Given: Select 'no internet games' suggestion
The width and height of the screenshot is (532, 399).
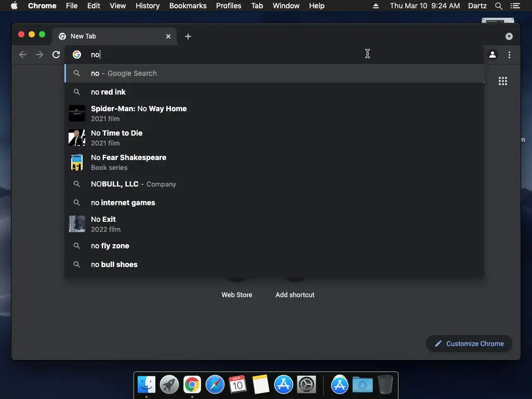Looking at the screenshot, I should (x=274, y=203).
